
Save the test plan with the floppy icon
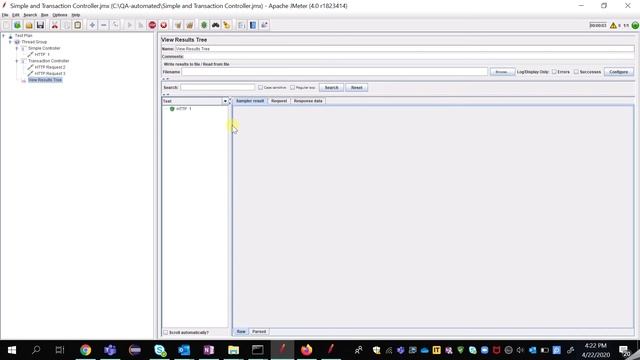click(40, 25)
